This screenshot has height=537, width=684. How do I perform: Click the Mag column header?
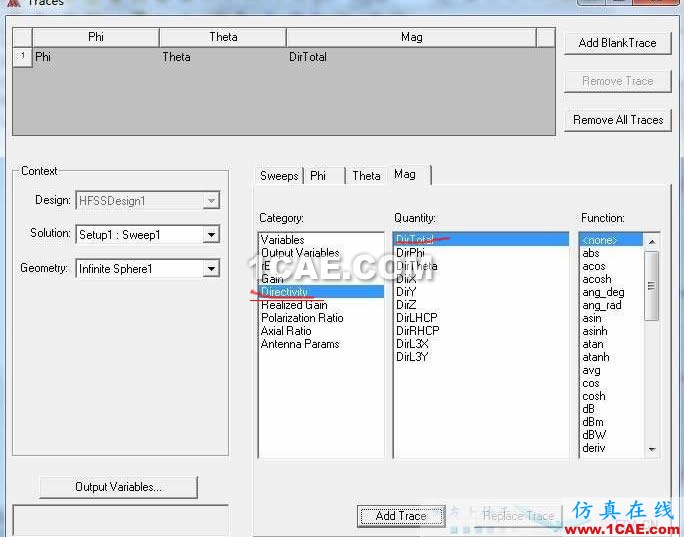coord(411,37)
